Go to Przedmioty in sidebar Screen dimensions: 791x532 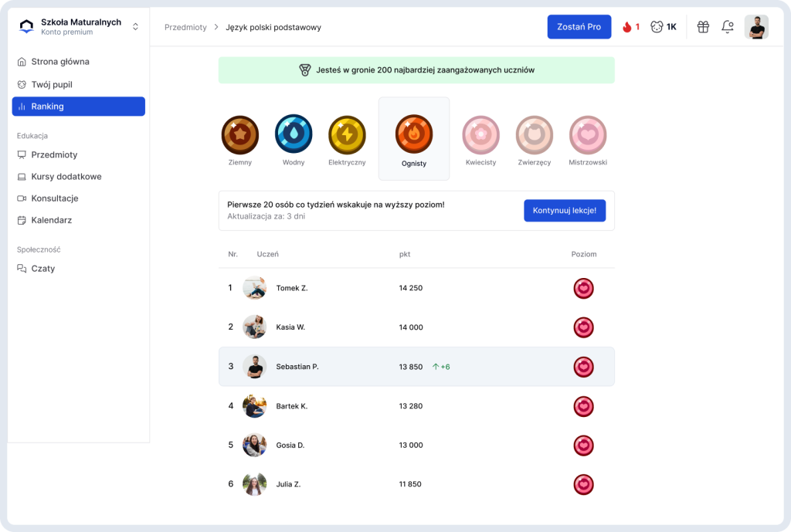(x=54, y=154)
